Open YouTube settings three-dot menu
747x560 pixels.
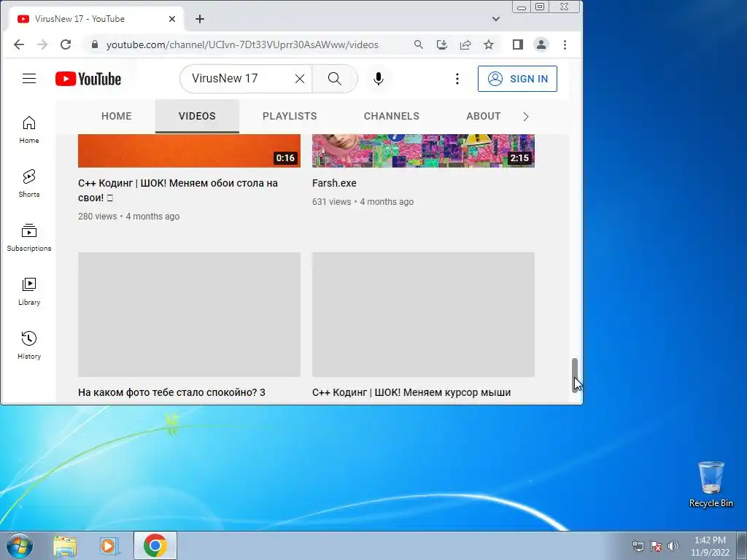457,79
